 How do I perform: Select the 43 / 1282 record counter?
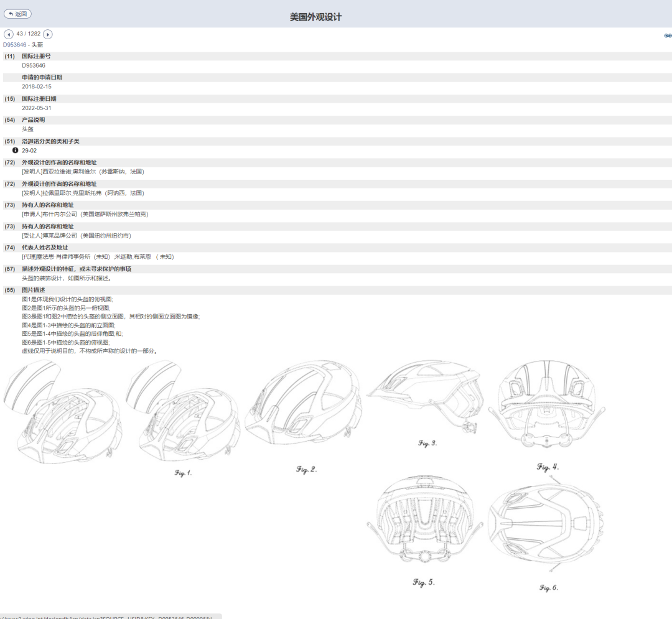click(28, 34)
